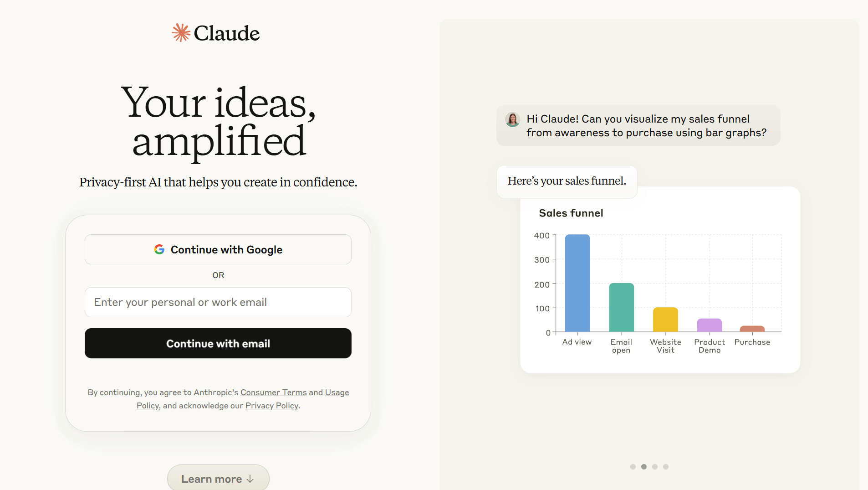868x490 pixels.
Task: Click the Claude starburst logo icon
Action: coord(181,33)
